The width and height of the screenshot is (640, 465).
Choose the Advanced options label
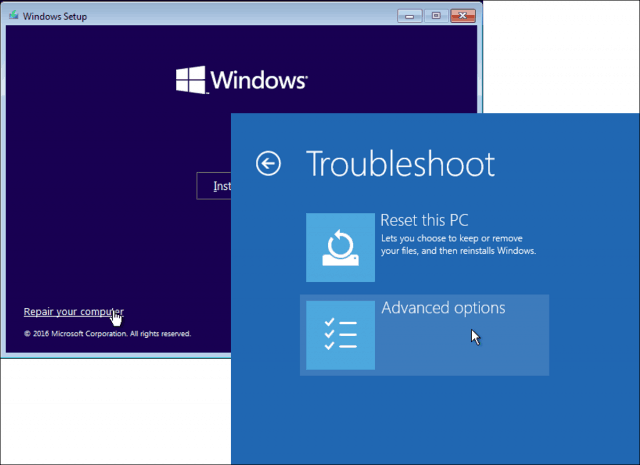pos(443,308)
